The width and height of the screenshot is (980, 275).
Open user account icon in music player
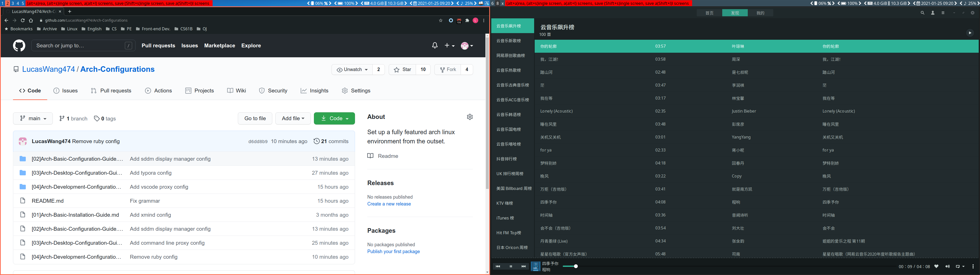933,13
